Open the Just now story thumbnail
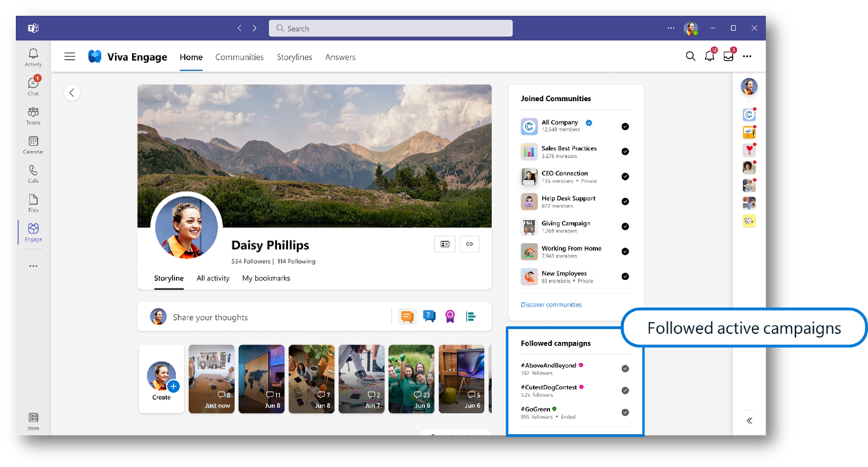 click(x=212, y=378)
